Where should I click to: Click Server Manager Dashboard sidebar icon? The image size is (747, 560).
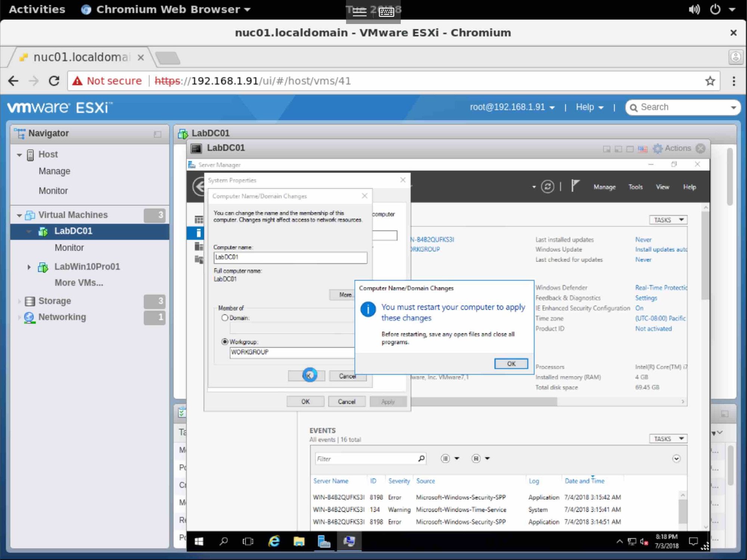point(199,220)
